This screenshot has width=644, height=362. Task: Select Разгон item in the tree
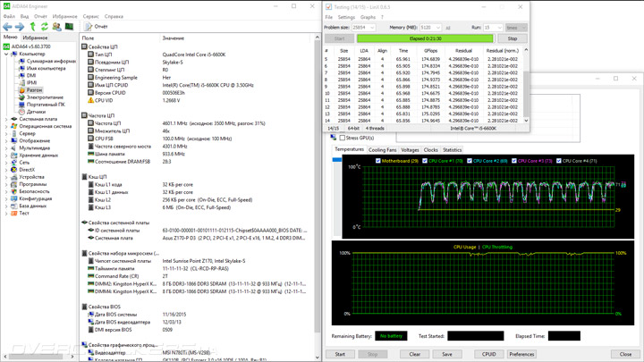[34, 90]
